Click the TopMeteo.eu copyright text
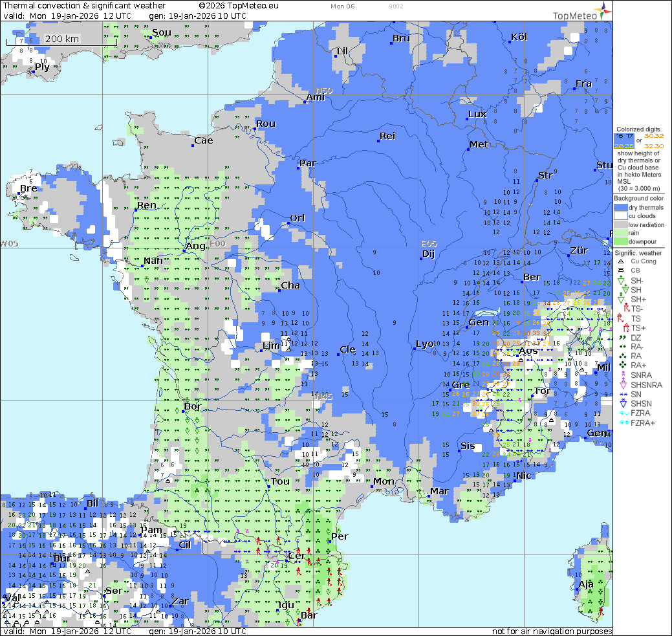The height and width of the screenshot is (636, 672). [x=239, y=5]
